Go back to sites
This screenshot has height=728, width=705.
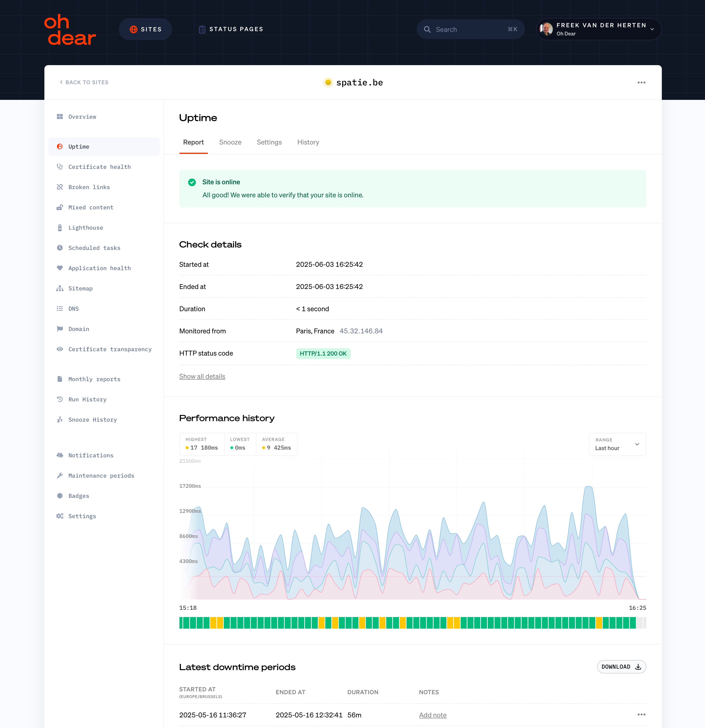(84, 82)
